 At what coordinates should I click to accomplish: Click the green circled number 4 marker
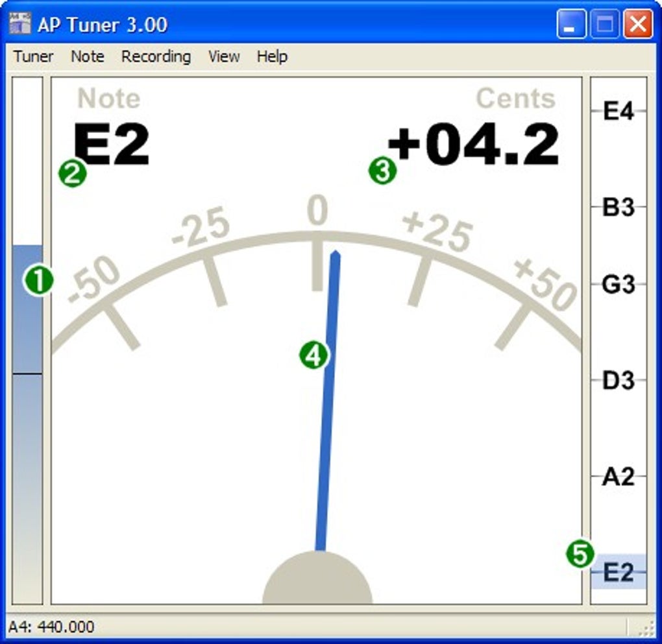[x=313, y=355]
